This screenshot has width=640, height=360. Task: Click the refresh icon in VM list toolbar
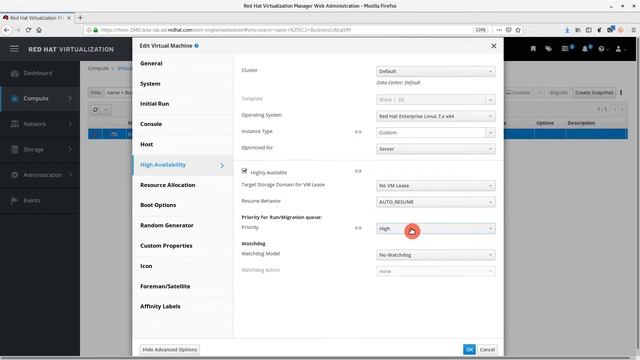96,109
